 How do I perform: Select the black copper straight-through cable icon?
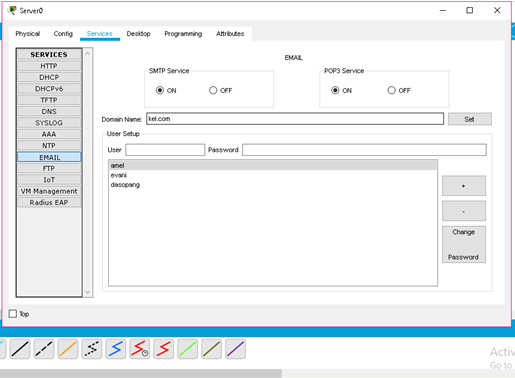pos(20,349)
